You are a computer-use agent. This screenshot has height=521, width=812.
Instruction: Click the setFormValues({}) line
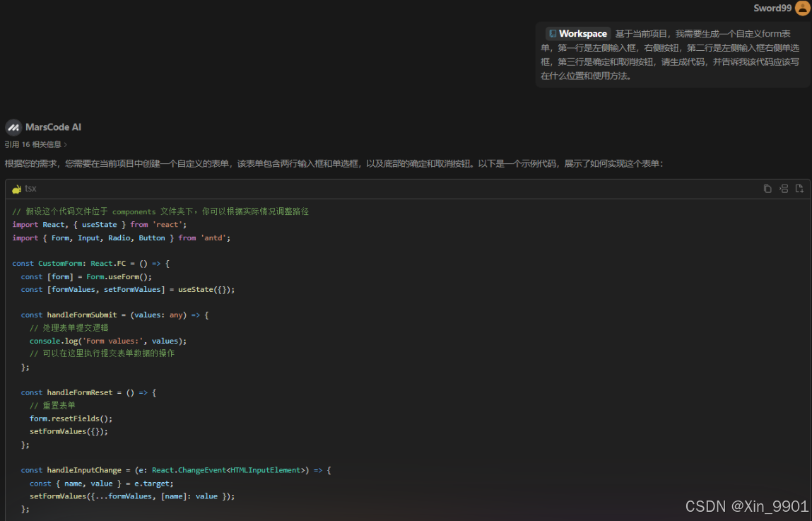point(69,431)
